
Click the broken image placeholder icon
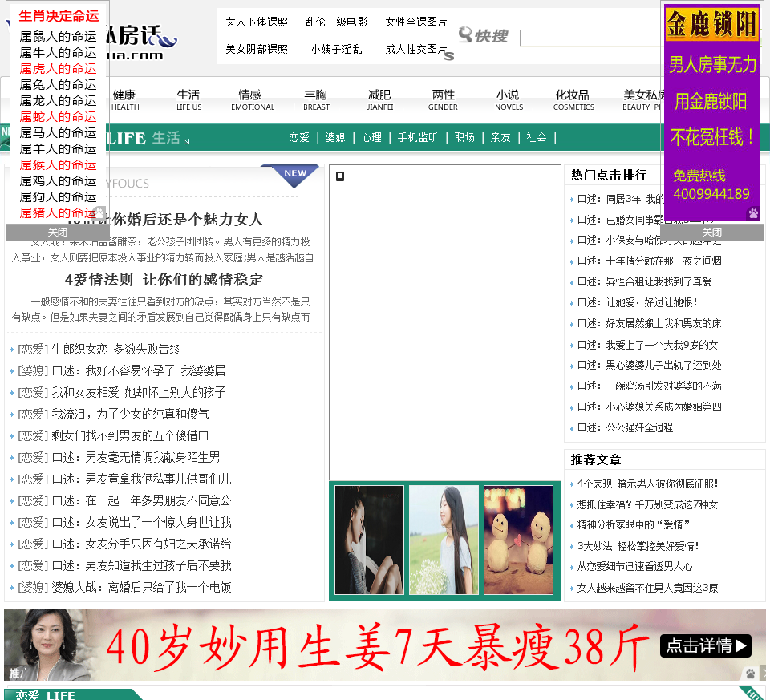pos(340,176)
